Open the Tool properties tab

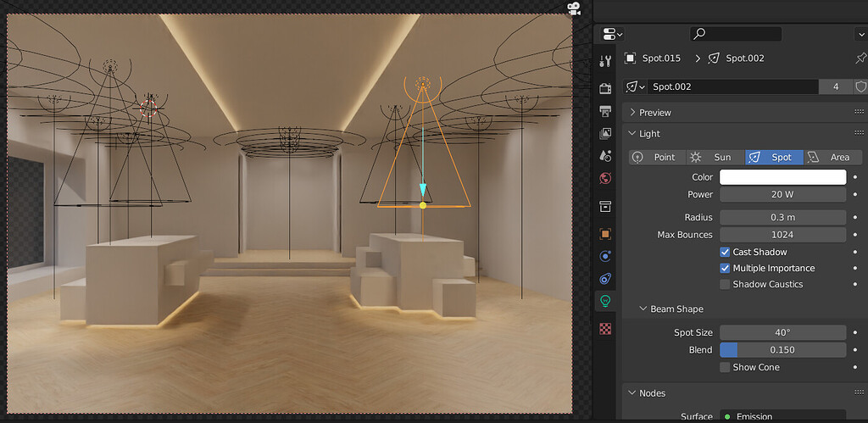(x=605, y=61)
